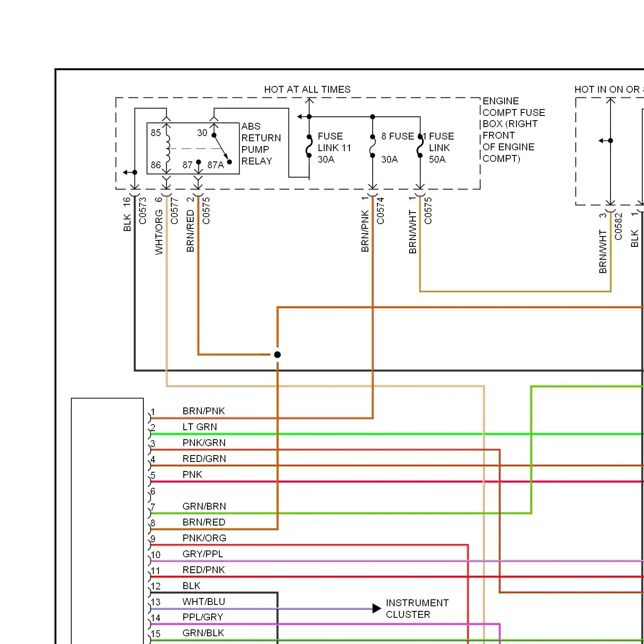644x644 pixels.
Task: Click the Fuse Link 11 fuse symbol
Action: [309, 146]
